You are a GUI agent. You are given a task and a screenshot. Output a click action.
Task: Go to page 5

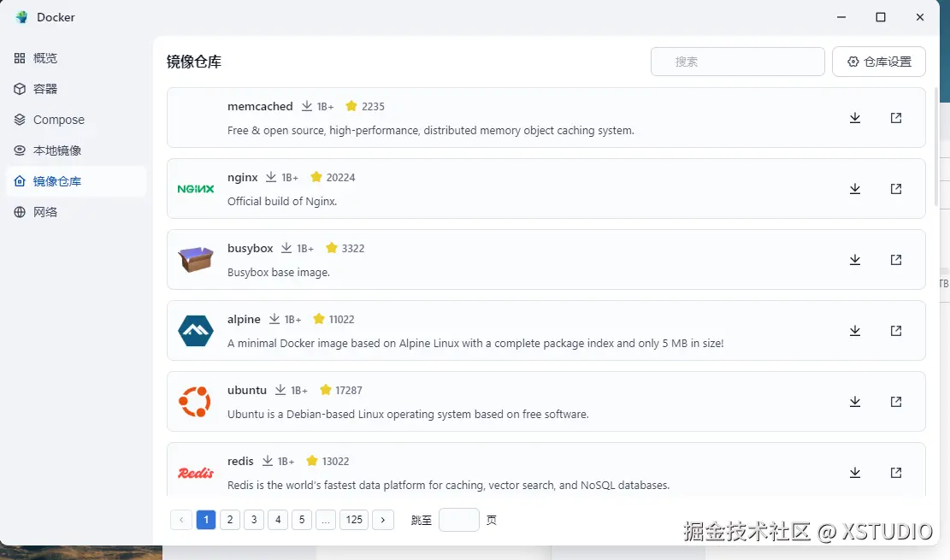pos(302,520)
